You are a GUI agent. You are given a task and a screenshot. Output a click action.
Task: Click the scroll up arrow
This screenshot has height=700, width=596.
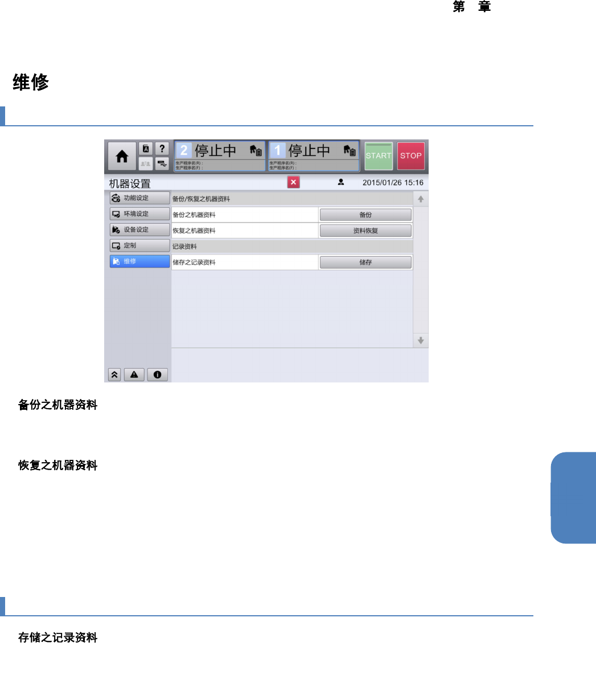click(x=421, y=199)
